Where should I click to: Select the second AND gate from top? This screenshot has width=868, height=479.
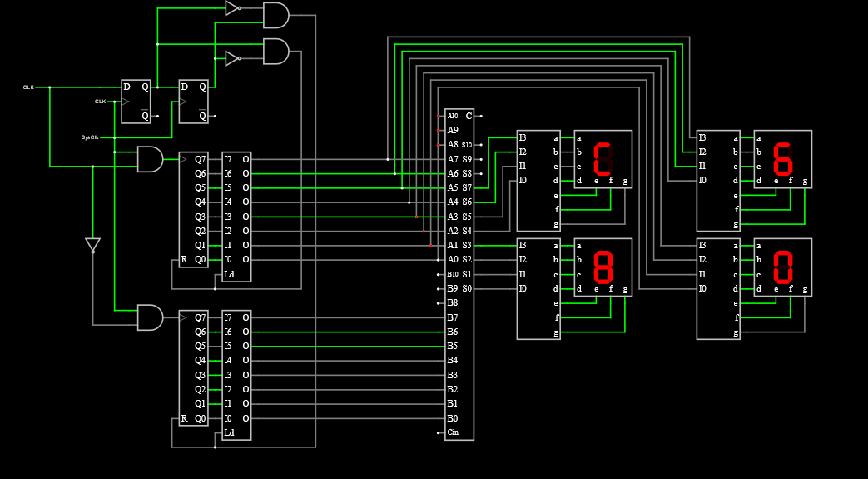(275, 52)
